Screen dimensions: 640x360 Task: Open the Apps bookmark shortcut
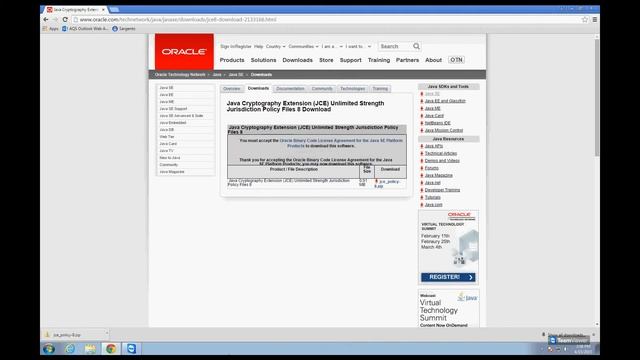tap(51, 29)
